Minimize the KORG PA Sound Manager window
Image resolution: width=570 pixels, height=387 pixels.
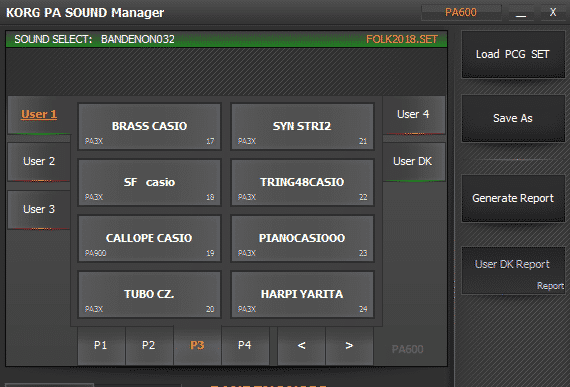point(521,13)
